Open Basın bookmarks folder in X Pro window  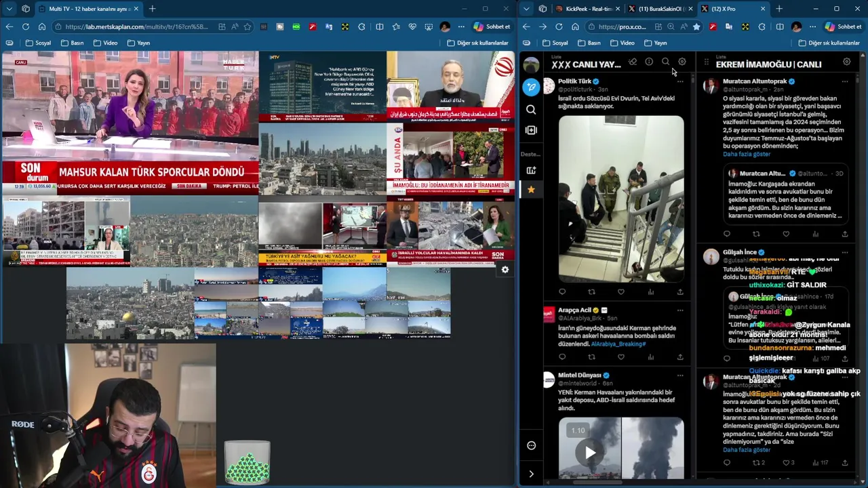(x=589, y=43)
